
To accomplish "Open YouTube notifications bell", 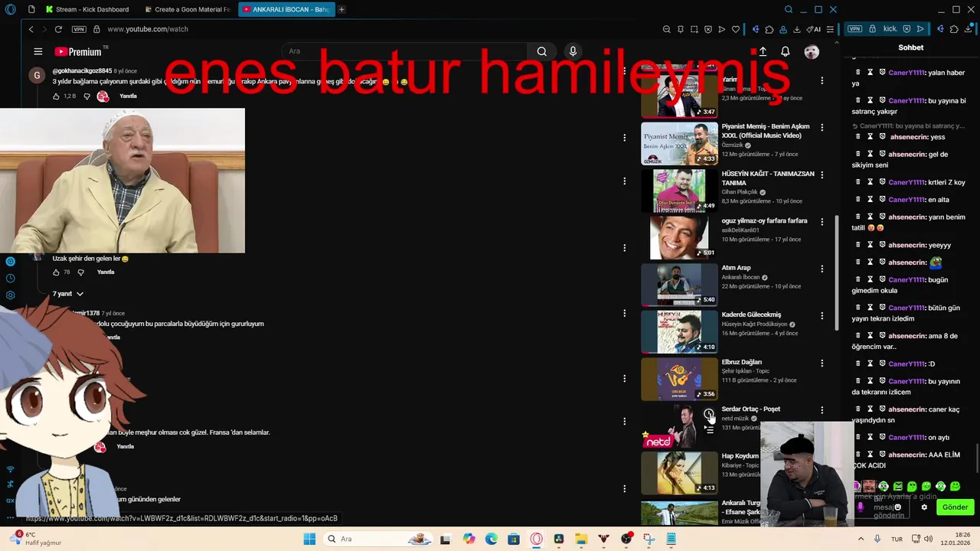I will pos(786,51).
